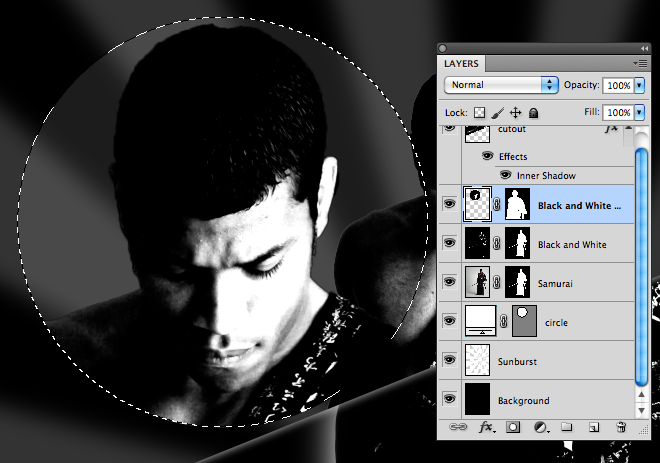Hide the circle layer

click(450, 321)
